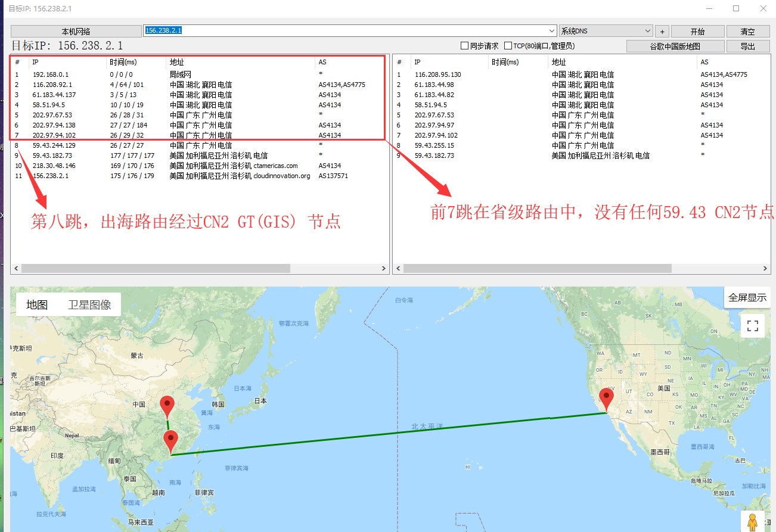Image resolution: width=776 pixels, height=532 pixels.
Task: Click the 本机网络 button
Action: (76, 32)
